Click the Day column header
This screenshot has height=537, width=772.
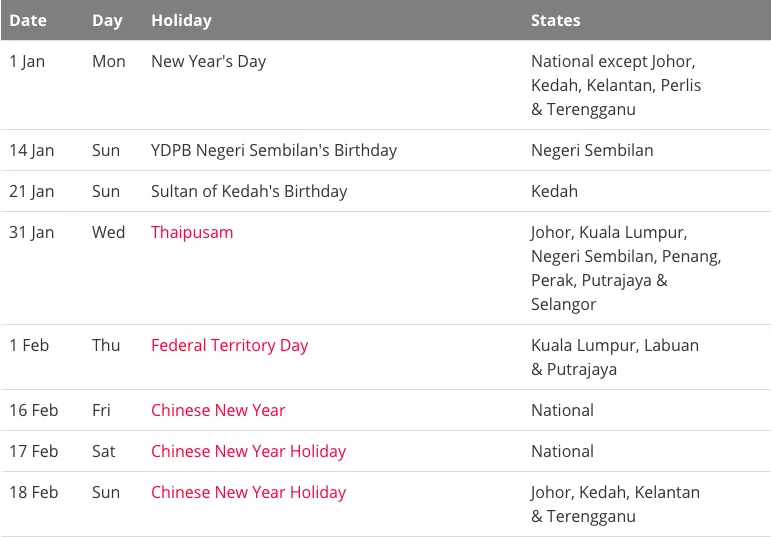107,20
